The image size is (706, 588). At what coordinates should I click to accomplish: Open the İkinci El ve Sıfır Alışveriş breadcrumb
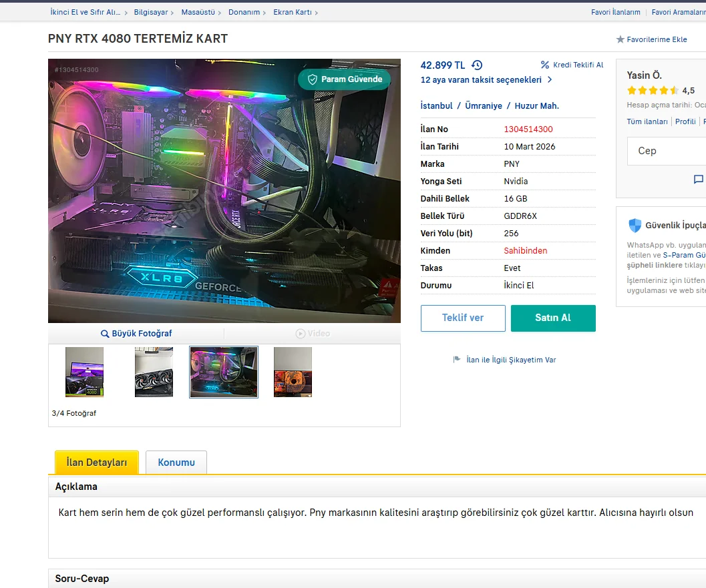click(x=85, y=12)
